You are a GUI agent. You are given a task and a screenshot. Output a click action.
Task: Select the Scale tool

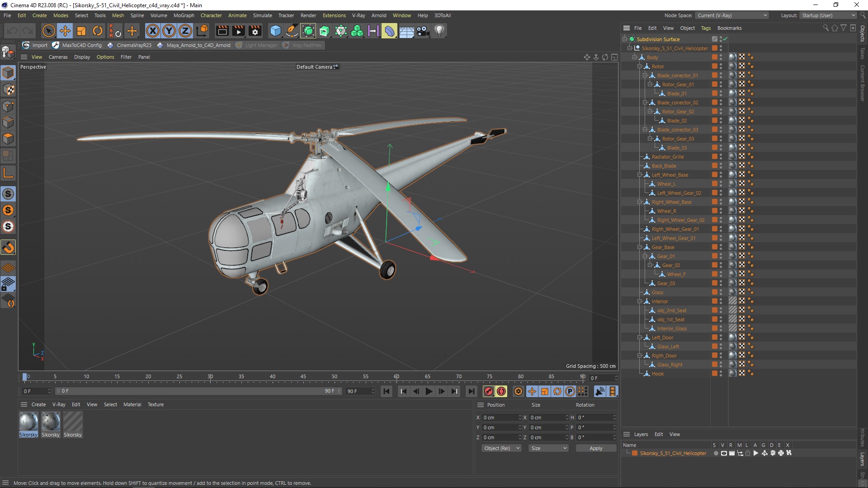(x=81, y=31)
